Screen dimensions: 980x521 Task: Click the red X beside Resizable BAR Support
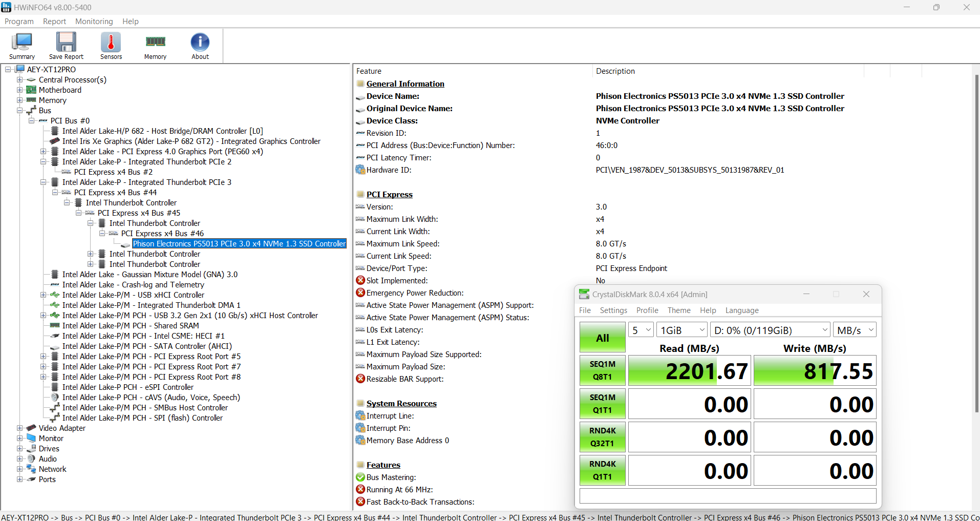click(360, 379)
